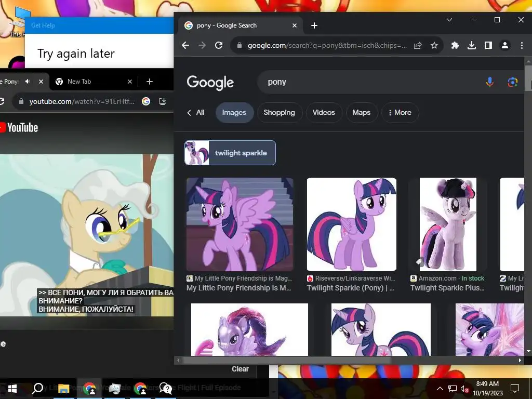Click the youtube.com address bar
The height and width of the screenshot is (399, 532).
[x=82, y=101]
